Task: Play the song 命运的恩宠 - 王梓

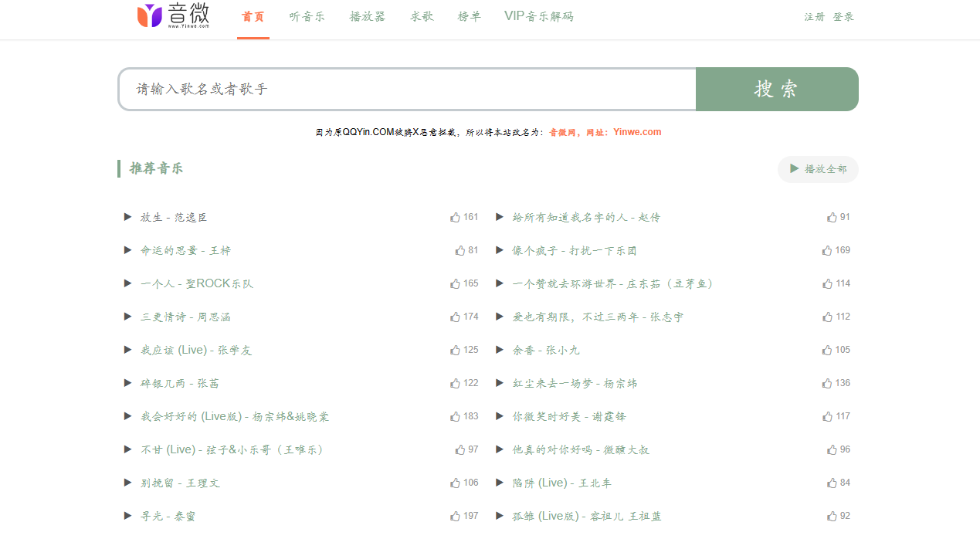Action: [x=127, y=250]
